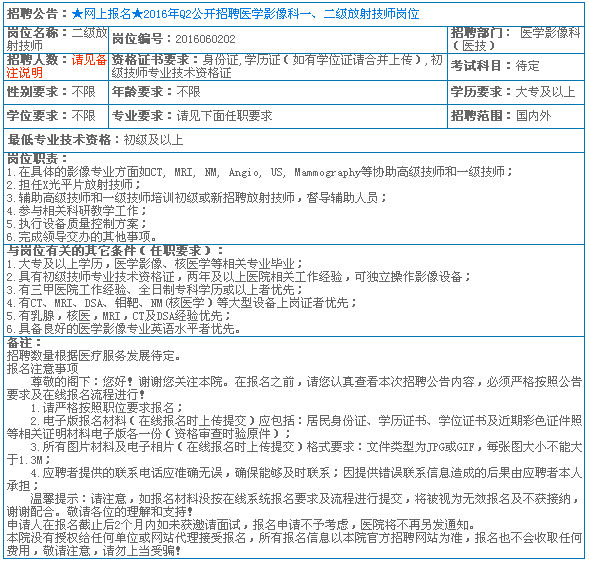
Task: Click duty line mentioning Mammography
Action: click(259, 172)
